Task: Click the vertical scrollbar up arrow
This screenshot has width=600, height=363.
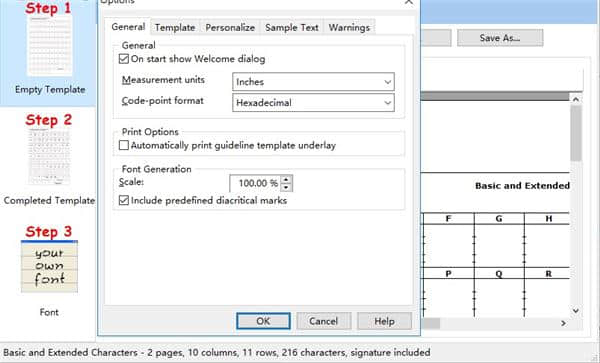Action: point(576,99)
